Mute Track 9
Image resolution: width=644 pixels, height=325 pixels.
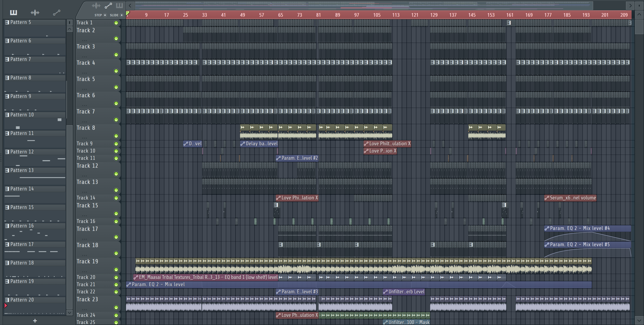(116, 144)
